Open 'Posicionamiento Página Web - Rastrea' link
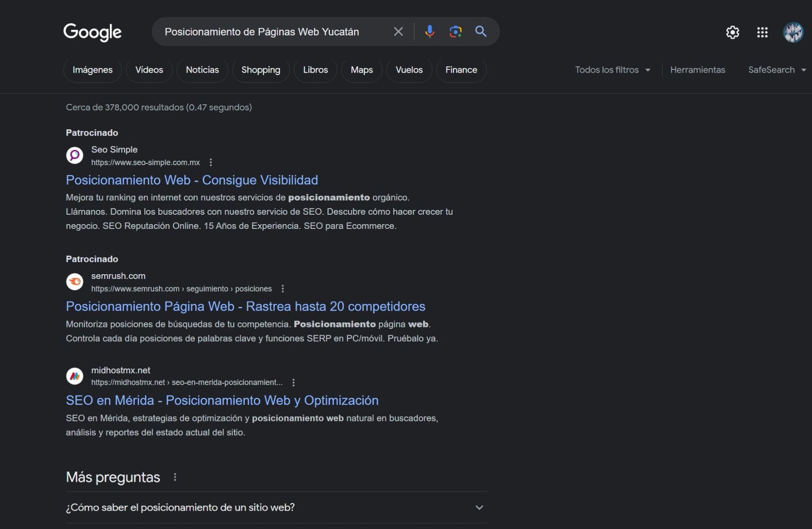The image size is (812, 529). 246,307
